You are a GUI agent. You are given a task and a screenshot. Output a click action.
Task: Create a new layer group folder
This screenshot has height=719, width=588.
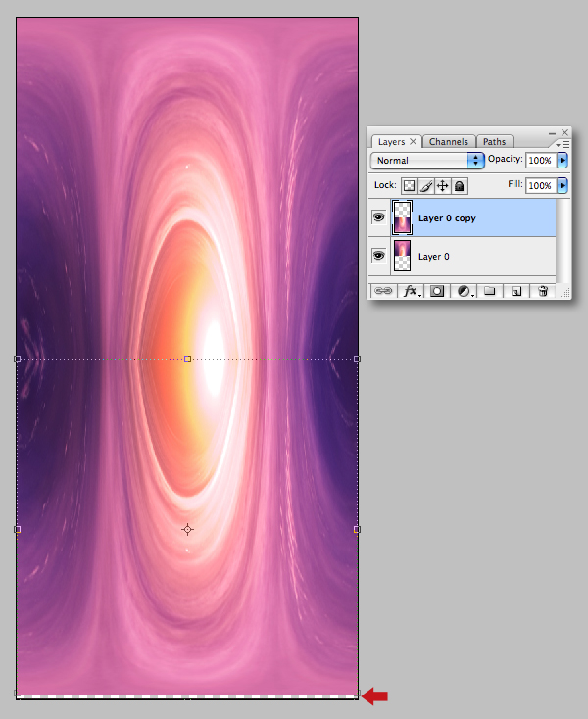coord(490,291)
